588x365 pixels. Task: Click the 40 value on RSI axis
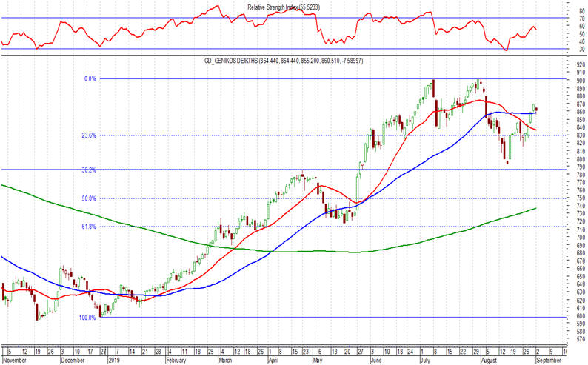(x=582, y=41)
